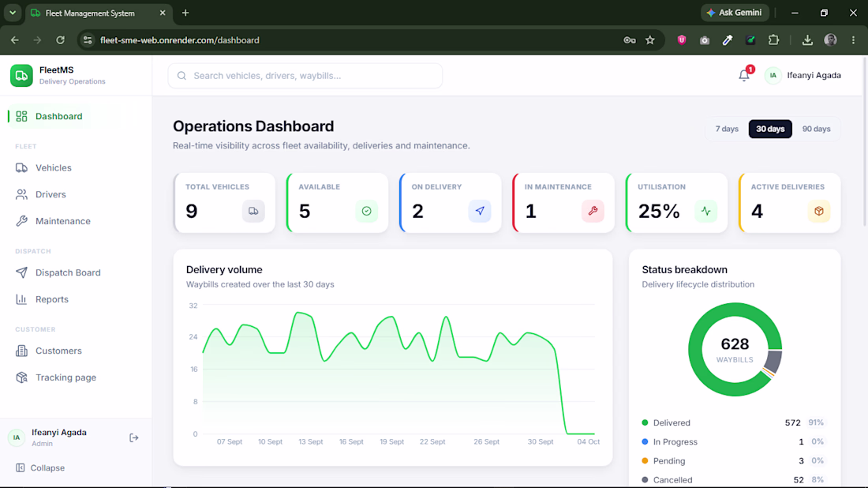This screenshot has width=868, height=488.
Task: Open a new browser tab
Action: (185, 13)
